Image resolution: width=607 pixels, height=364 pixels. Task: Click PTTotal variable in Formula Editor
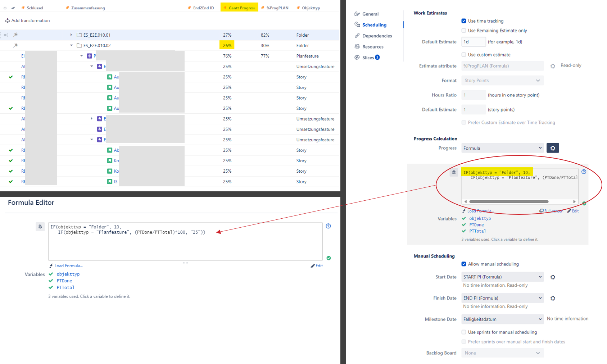pos(65,288)
